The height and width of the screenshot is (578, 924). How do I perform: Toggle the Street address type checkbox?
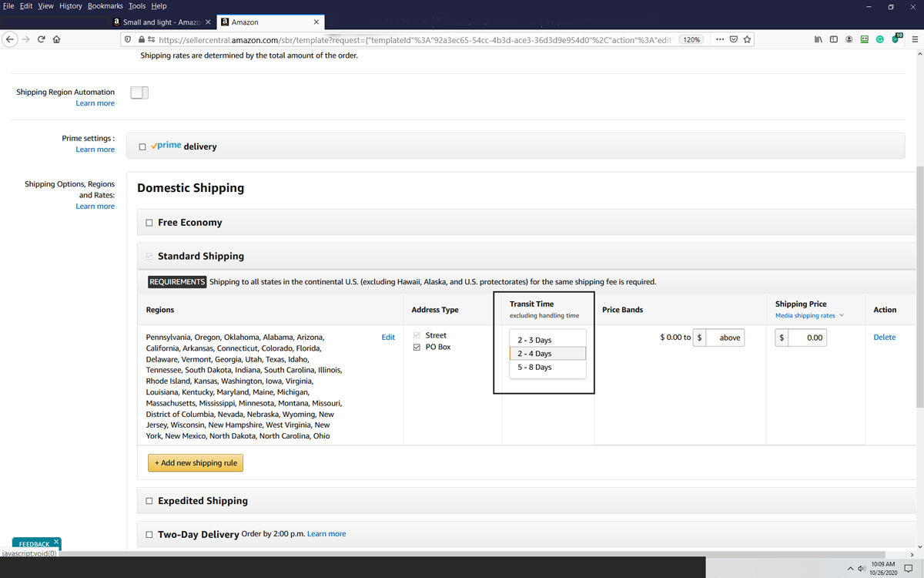click(417, 335)
